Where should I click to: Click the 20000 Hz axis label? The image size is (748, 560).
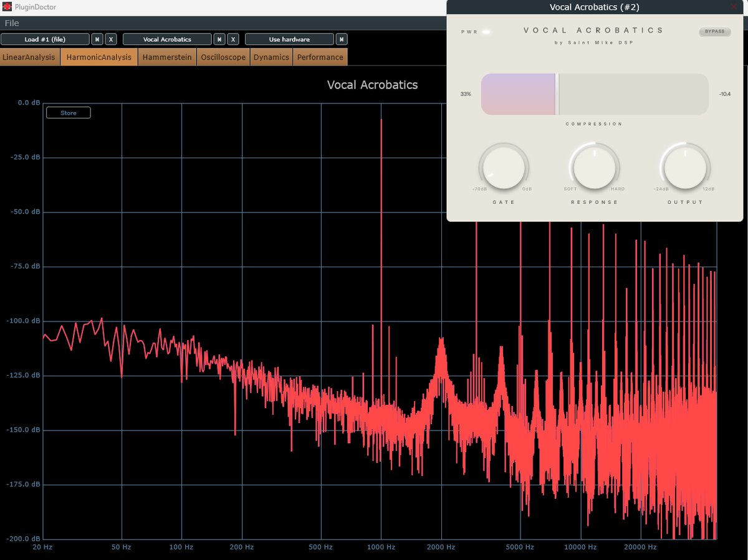[x=640, y=547]
